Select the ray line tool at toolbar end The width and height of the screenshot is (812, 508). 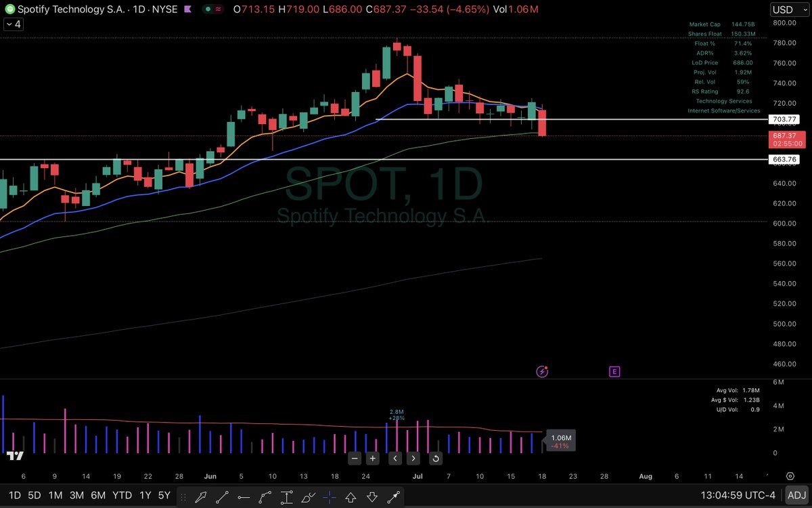pyautogui.click(x=393, y=497)
